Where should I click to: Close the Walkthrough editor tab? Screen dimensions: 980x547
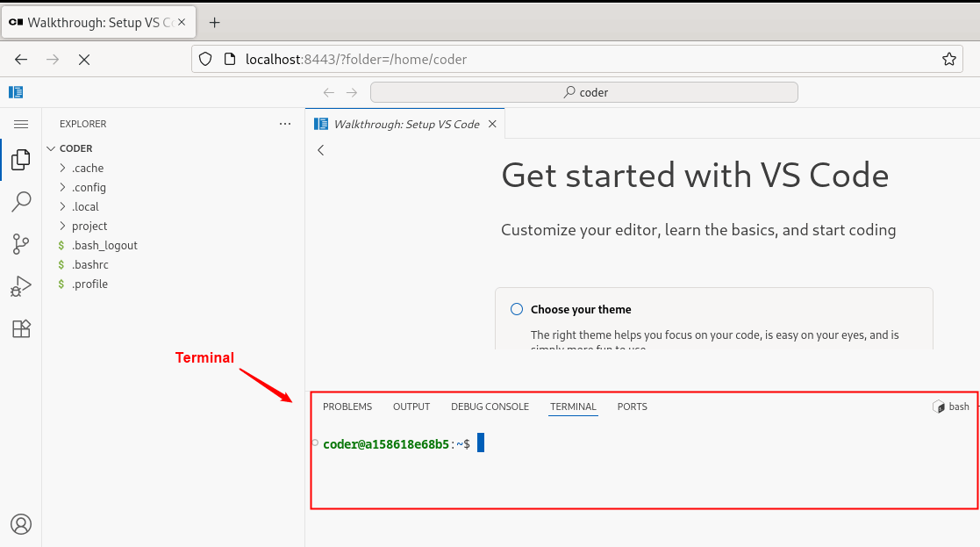(492, 124)
